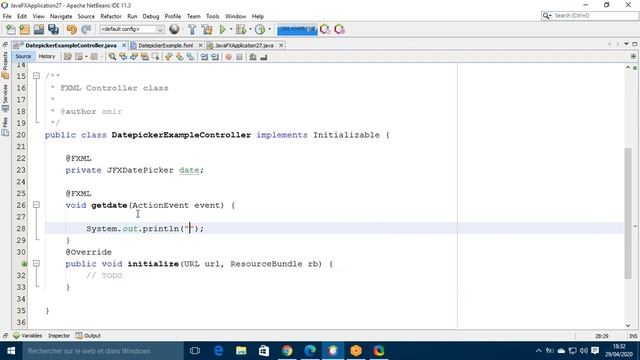
Task: Open Google Chrome from the taskbar
Action: [x=287, y=351]
